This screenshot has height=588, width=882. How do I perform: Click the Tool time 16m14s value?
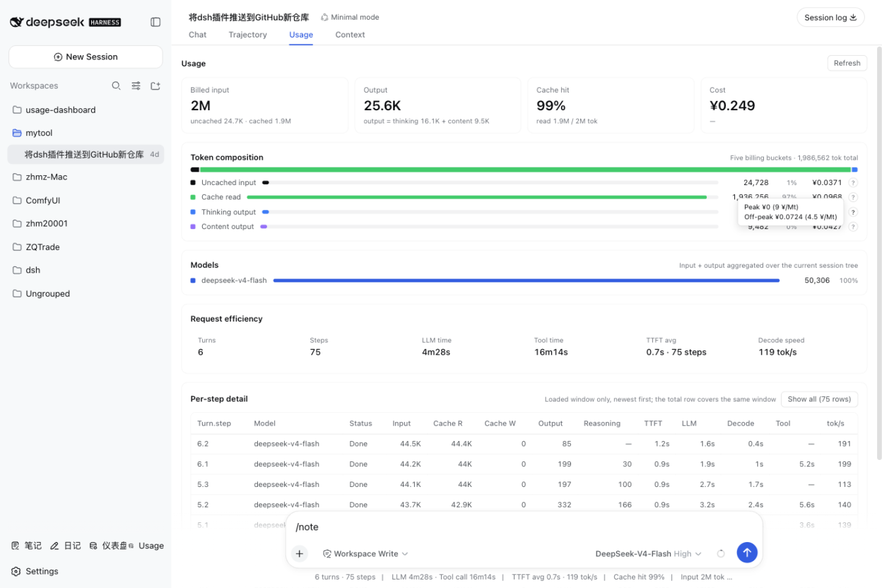[x=551, y=352]
